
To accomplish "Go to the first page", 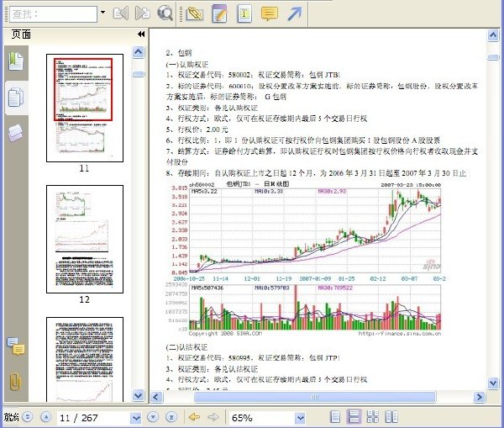I will tap(28, 417).
